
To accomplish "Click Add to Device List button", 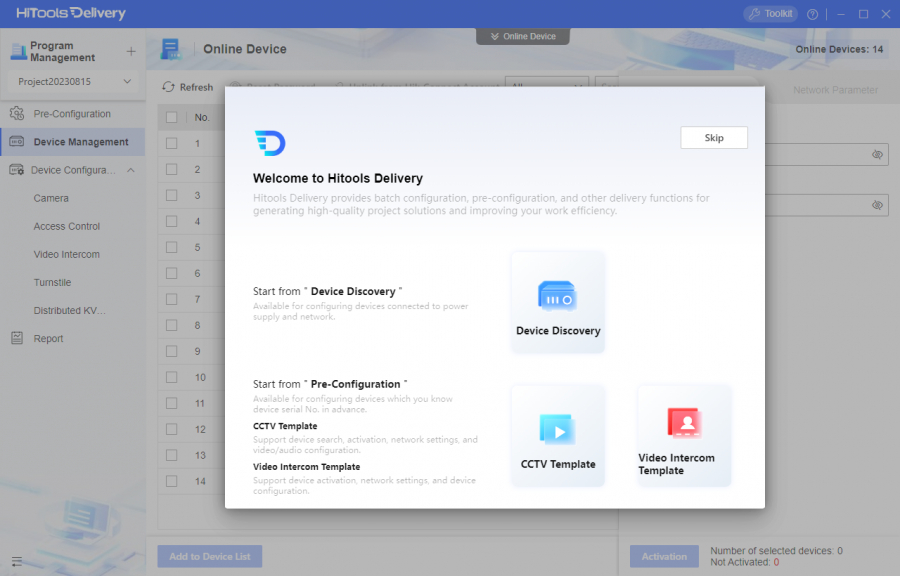I will [x=210, y=556].
